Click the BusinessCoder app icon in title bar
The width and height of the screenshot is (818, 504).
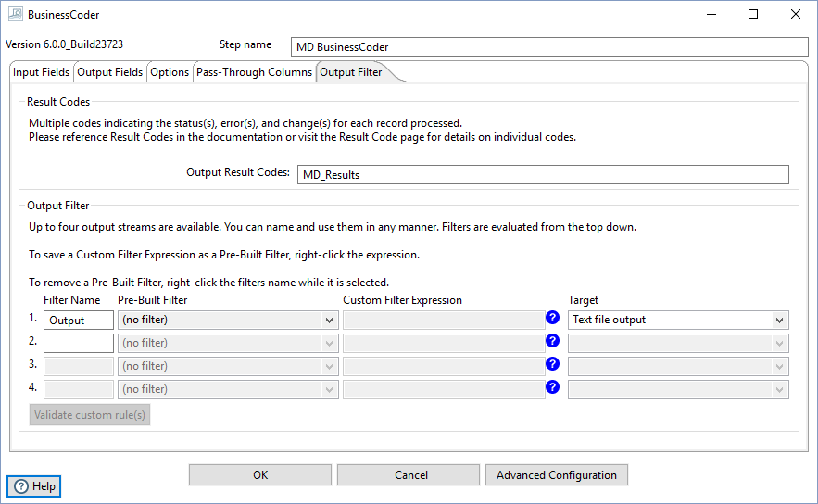click(15, 15)
